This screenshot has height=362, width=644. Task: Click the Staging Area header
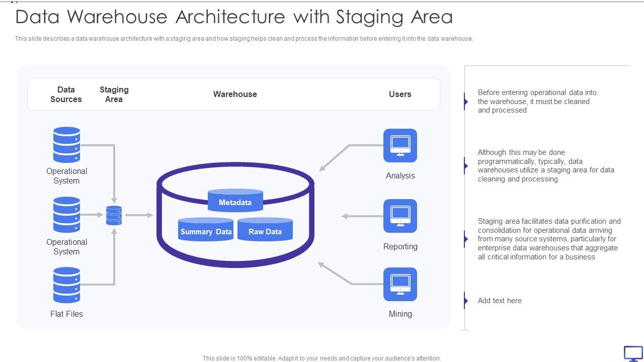[114, 95]
